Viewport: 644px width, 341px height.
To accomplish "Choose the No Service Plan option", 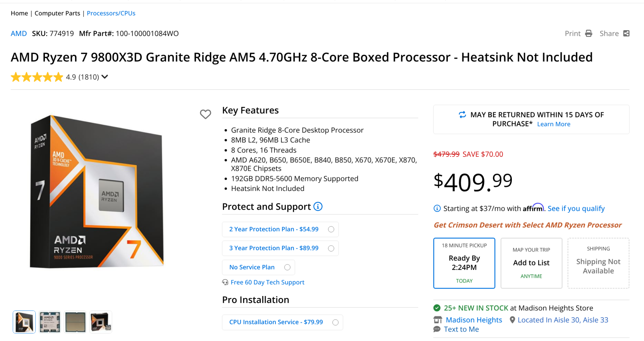I will [258, 267].
